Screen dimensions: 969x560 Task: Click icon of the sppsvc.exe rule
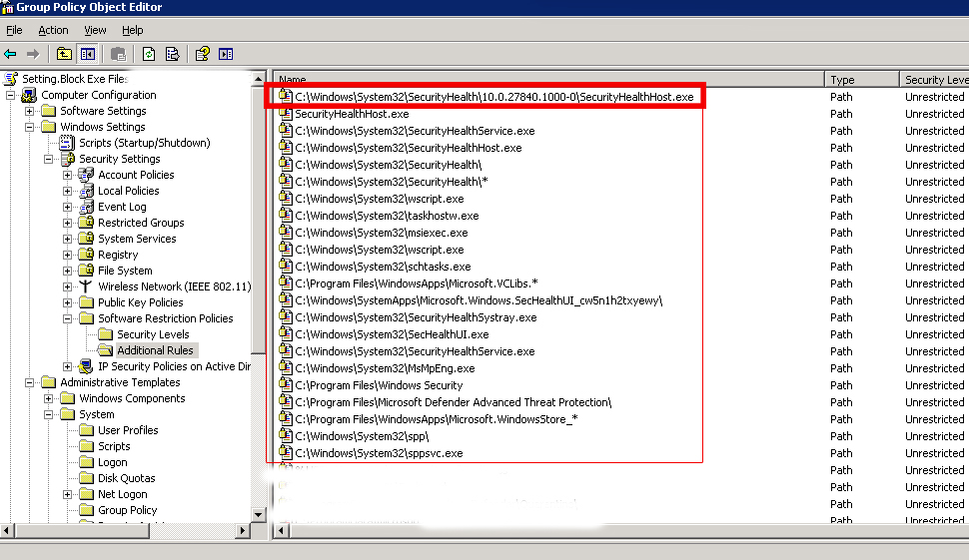click(285, 452)
